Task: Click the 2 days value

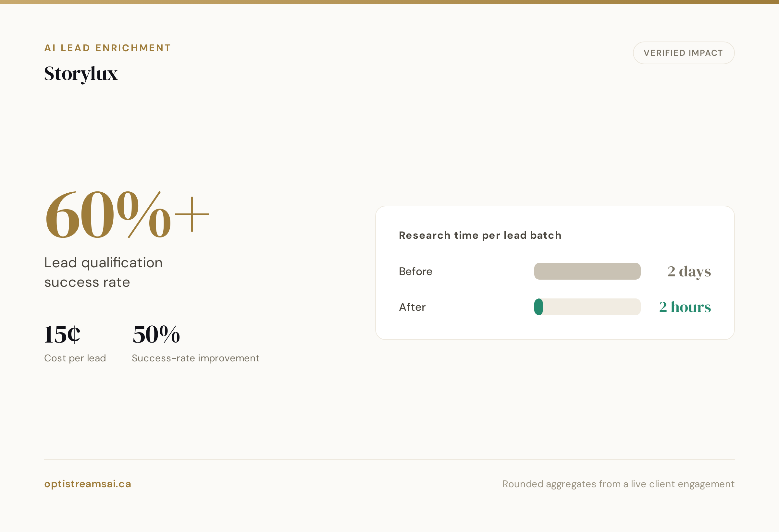Action: pos(689,272)
